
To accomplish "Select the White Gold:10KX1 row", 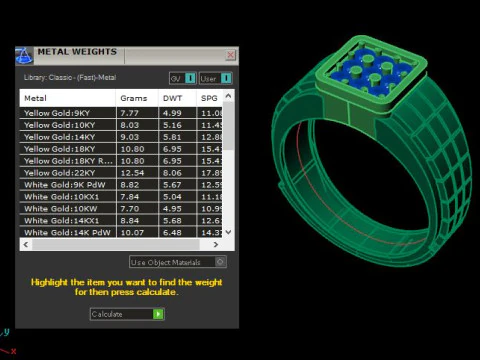I will [121, 197].
